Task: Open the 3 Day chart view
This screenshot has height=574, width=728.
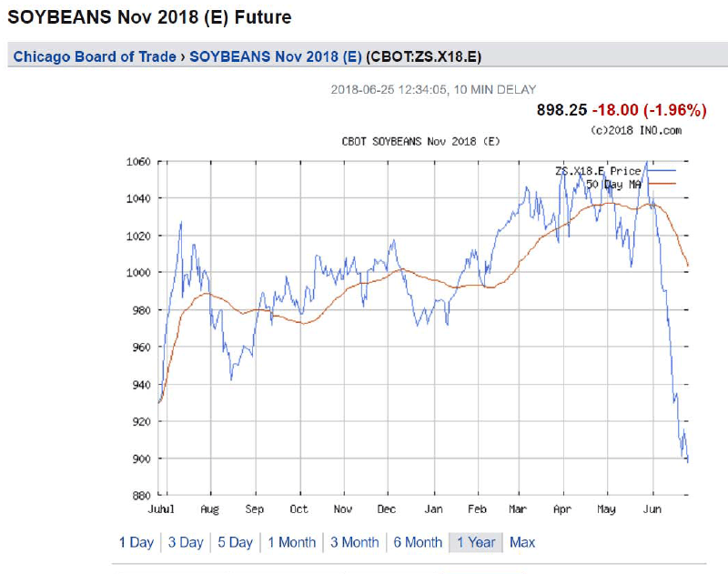Action: (x=186, y=542)
